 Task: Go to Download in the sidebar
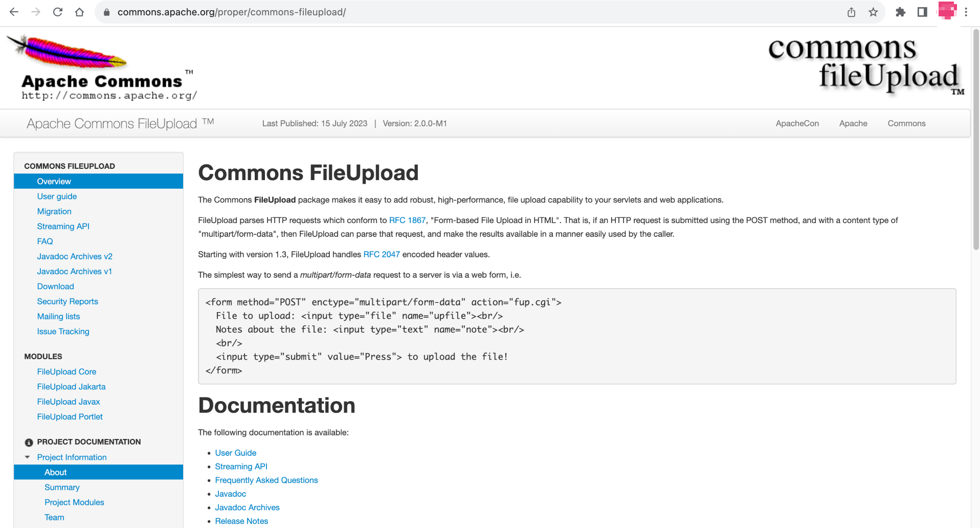[x=55, y=287]
